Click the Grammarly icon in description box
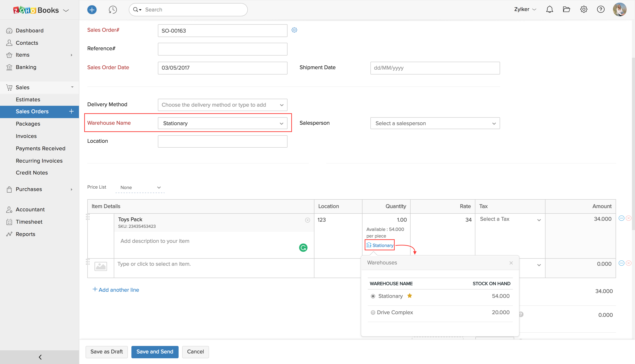The width and height of the screenshot is (635, 364). (x=303, y=247)
